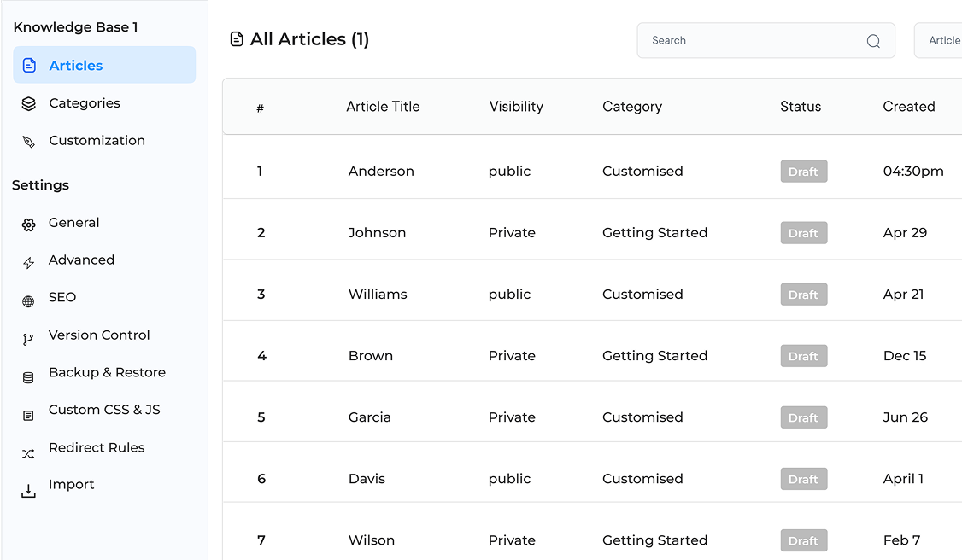Viewport: 962px width, 560px height.
Task: Click the Feb 7 created date
Action: 901,540
